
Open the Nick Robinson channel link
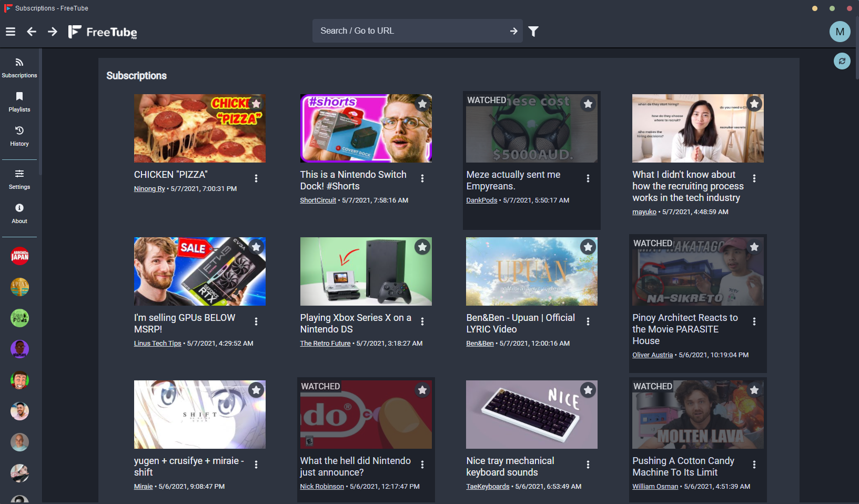[x=322, y=487]
